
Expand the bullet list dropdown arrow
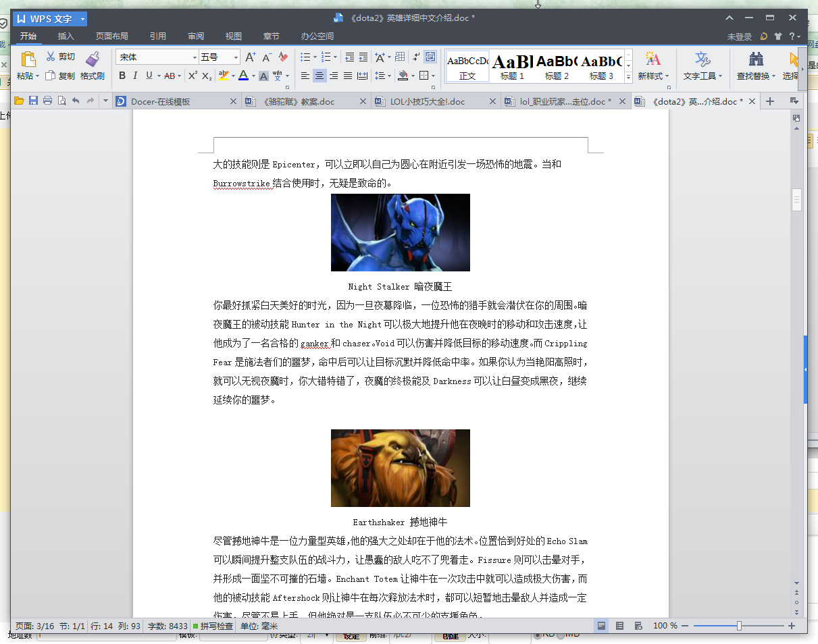click(315, 57)
